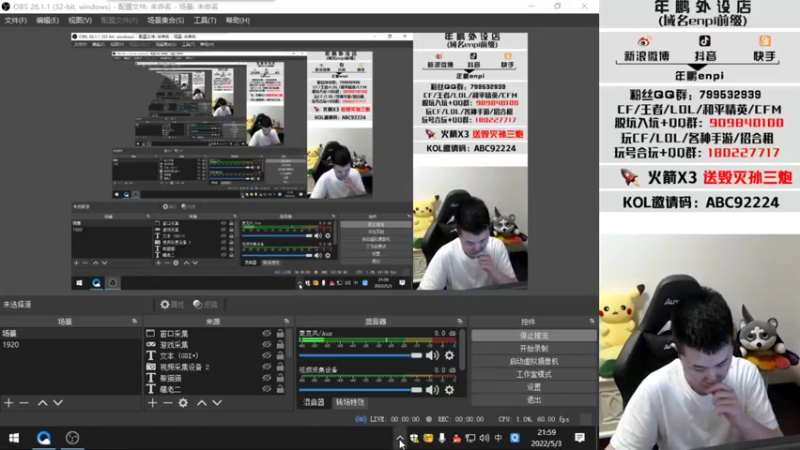The width and height of the screenshot is (800, 450).
Task: Open the system volume tray icon
Action: 484,438
